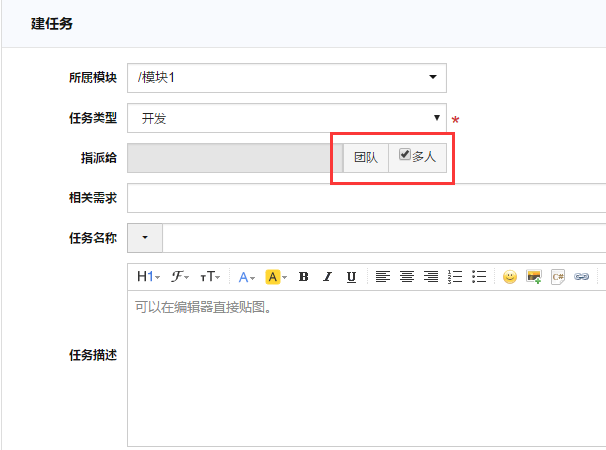Open the font family menu
The height and width of the screenshot is (450, 606).
click(x=179, y=277)
